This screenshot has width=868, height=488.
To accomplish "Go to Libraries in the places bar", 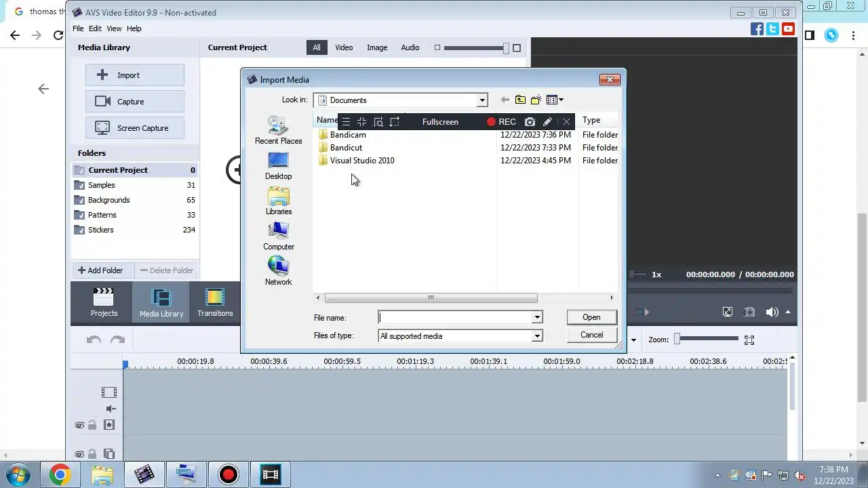I will 278,201.
